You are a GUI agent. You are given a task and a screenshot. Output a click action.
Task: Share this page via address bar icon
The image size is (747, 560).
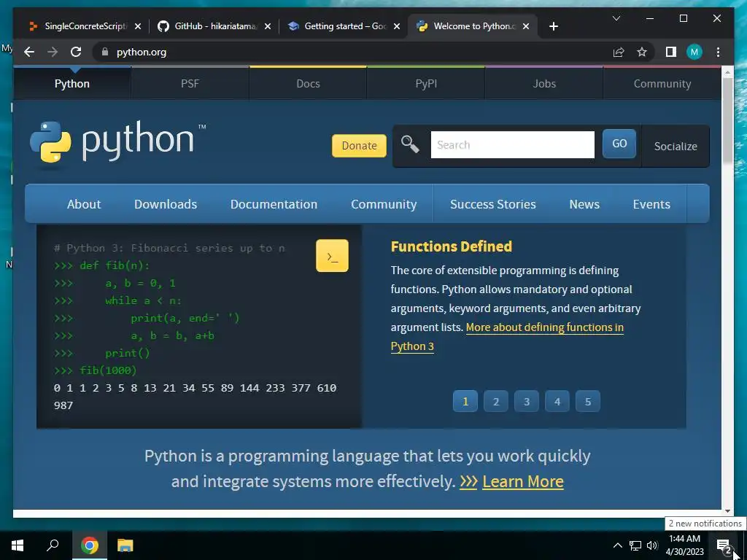pos(619,52)
